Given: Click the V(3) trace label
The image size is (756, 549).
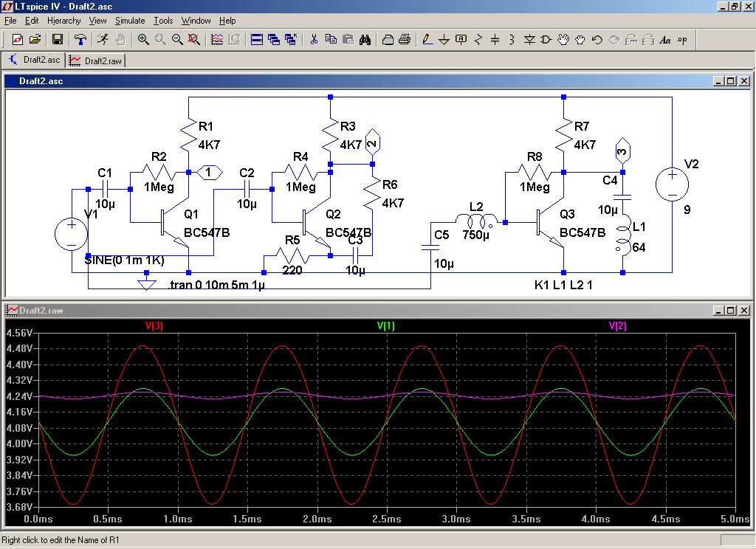Looking at the screenshot, I should 154,326.
